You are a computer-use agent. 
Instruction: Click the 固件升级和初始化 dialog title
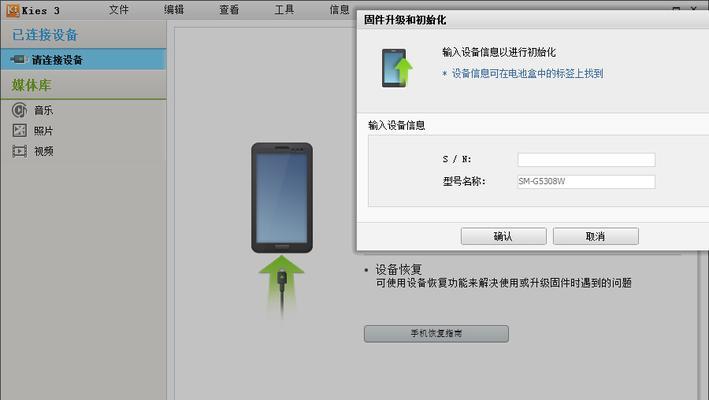coord(405,20)
